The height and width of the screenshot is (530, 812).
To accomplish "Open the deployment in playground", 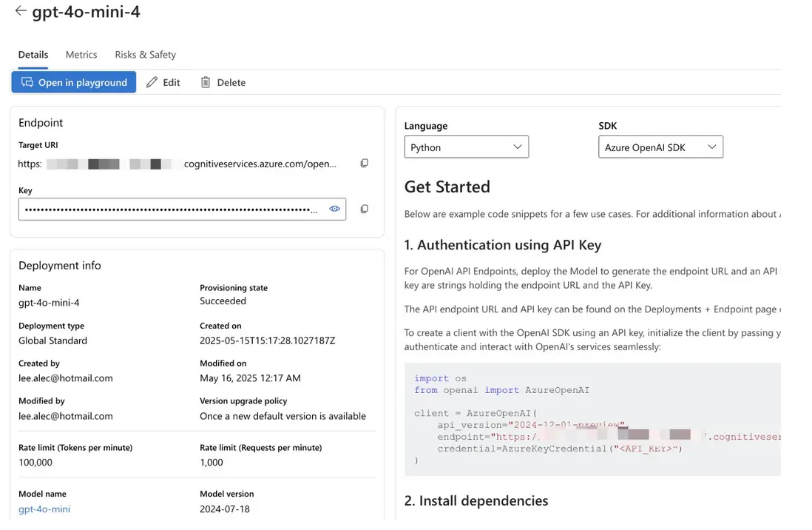I will [x=73, y=82].
